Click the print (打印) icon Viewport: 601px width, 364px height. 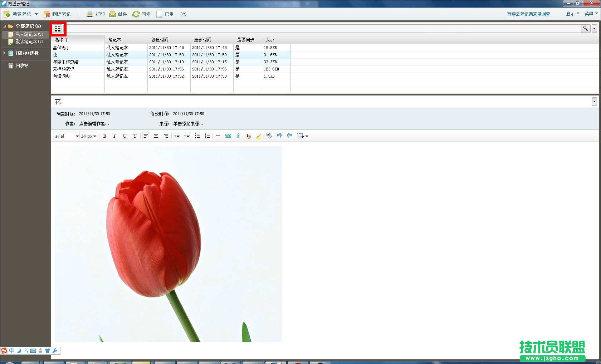pos(90,14)
